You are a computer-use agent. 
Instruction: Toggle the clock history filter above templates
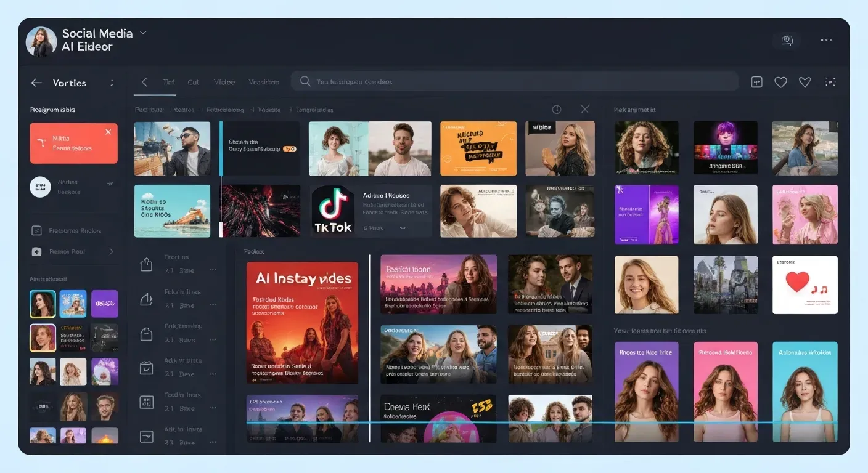pyautogui.click(x=556, y=109)
